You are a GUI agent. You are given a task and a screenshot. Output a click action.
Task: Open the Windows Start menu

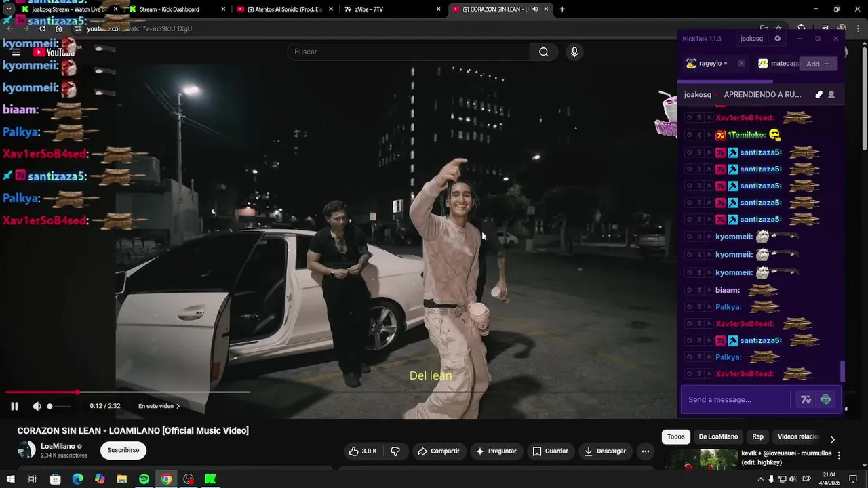tap(10, 479)
